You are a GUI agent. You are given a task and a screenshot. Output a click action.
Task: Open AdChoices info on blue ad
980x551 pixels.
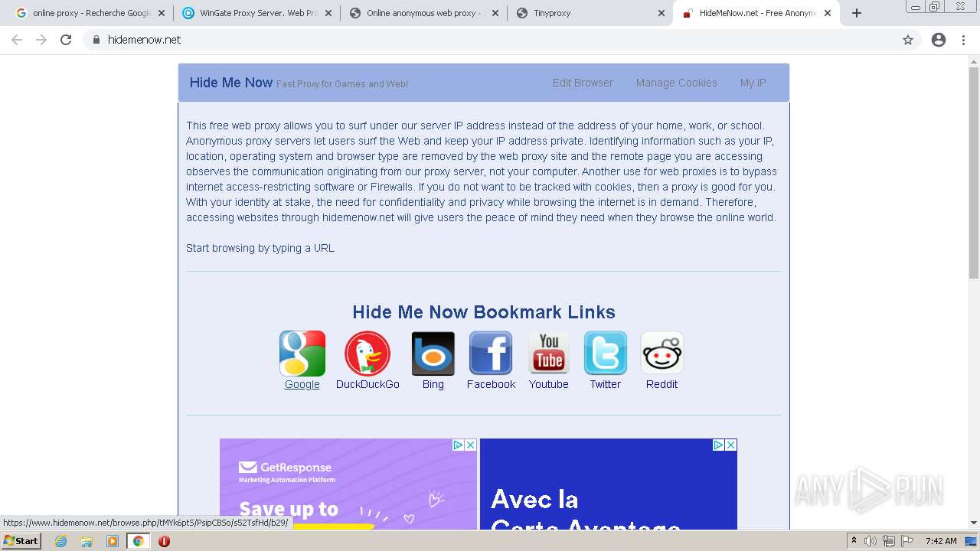tap(718, 445)
